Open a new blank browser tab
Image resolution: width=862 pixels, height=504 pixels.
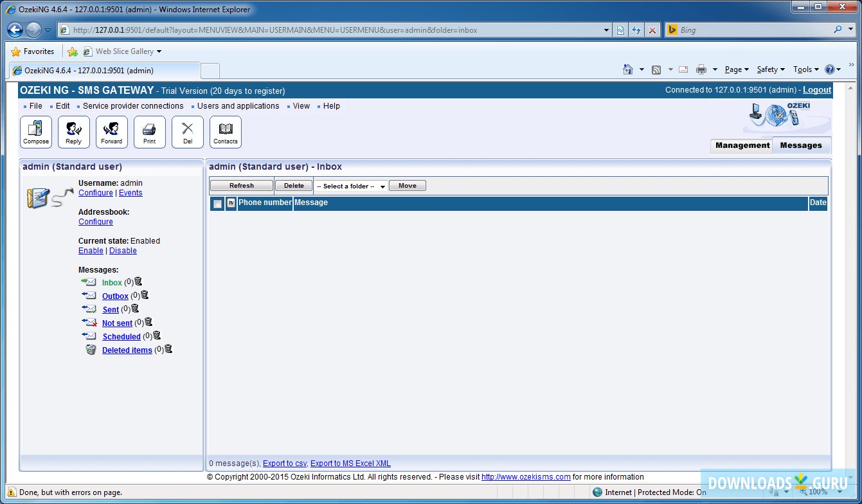(210, 70)
